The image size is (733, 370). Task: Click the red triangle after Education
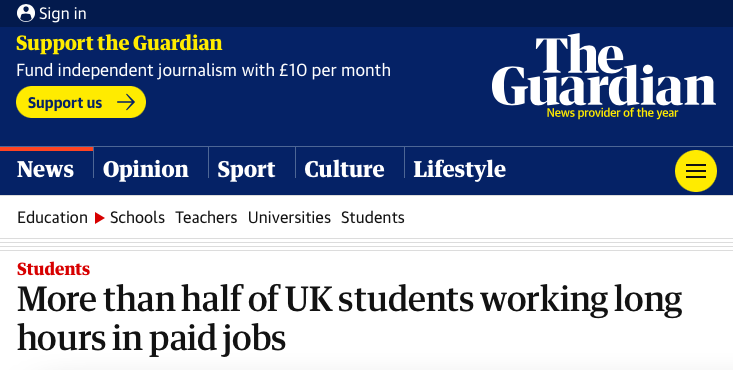point(100,218)
